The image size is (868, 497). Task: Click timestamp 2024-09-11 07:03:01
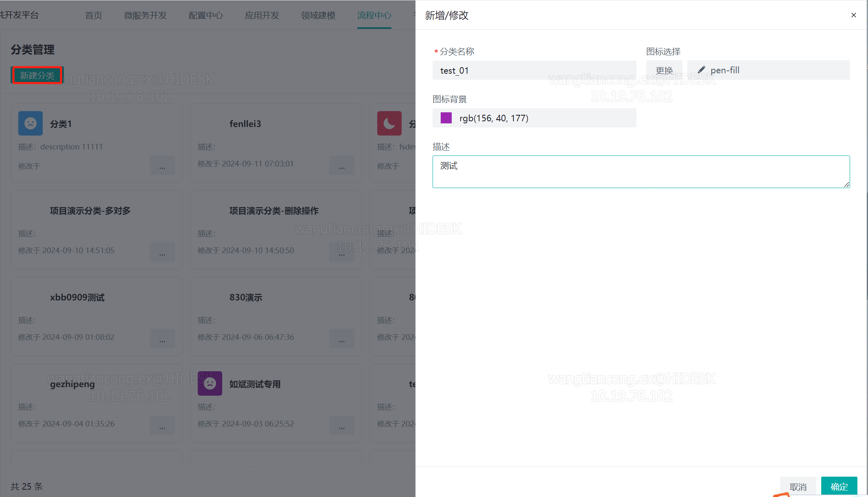pyautogui.click(x=258, y=164)
